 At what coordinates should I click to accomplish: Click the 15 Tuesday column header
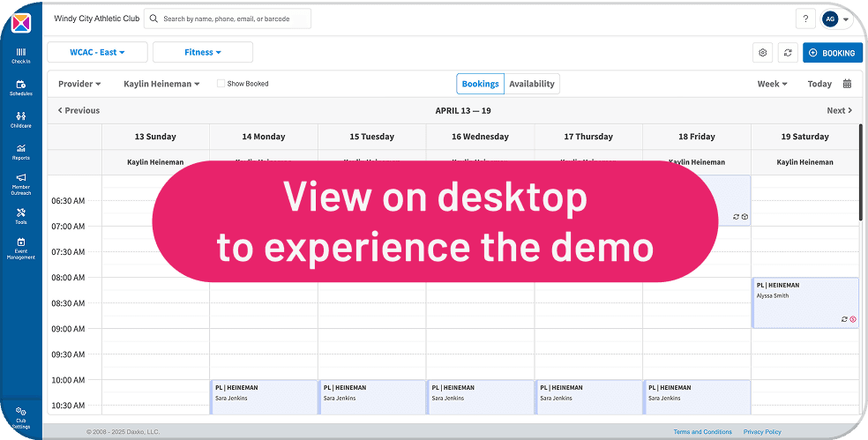point(372,136)
